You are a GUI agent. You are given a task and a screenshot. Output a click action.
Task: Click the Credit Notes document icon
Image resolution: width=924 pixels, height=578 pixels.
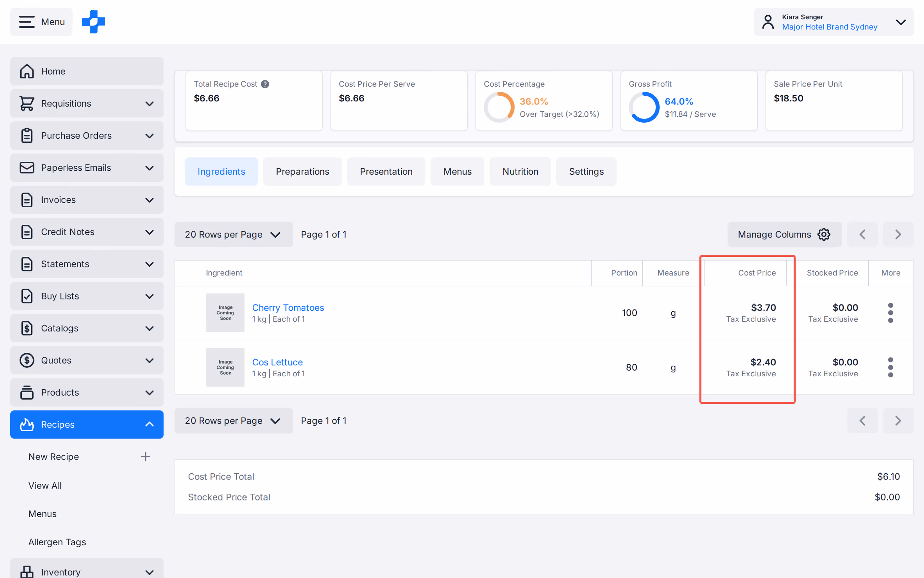[27, 232]
